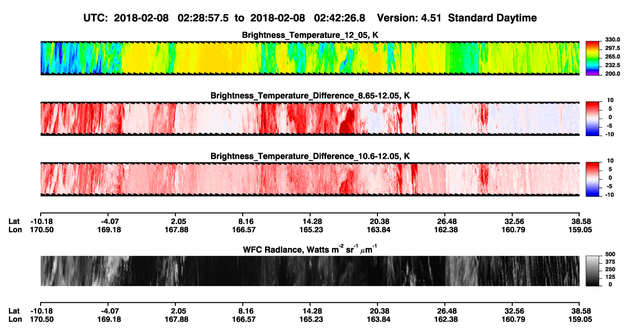The image size is (644, 330).
Task: Click the 297.5 tick label on the rainbow colorbar
Action: tap(612, 48)
